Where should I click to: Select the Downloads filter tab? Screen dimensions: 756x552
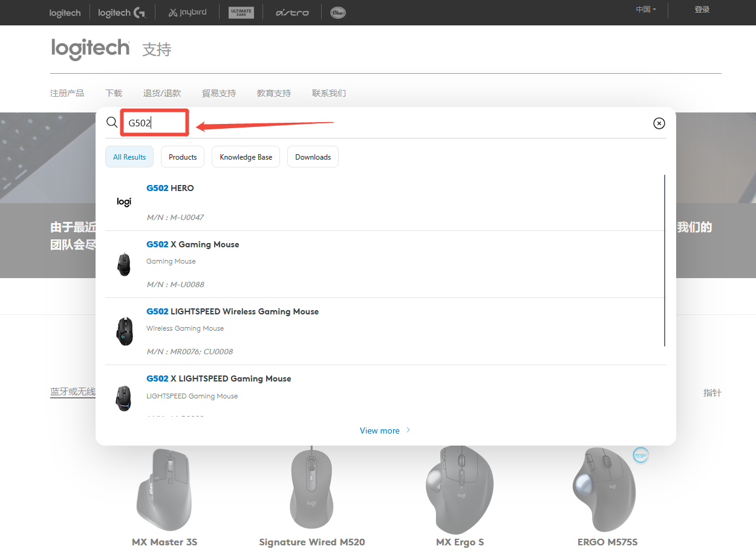click(x=313, y=157)
